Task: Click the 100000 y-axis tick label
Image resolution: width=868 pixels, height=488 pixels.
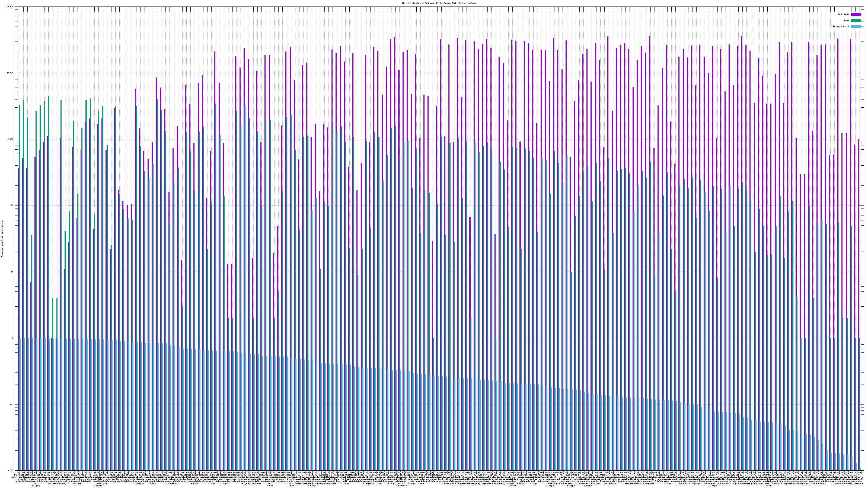Action: point(10,7)
